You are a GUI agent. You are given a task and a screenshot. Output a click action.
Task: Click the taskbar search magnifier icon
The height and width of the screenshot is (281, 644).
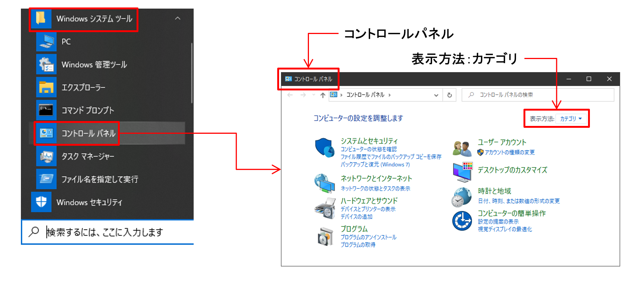click(34, 232)
